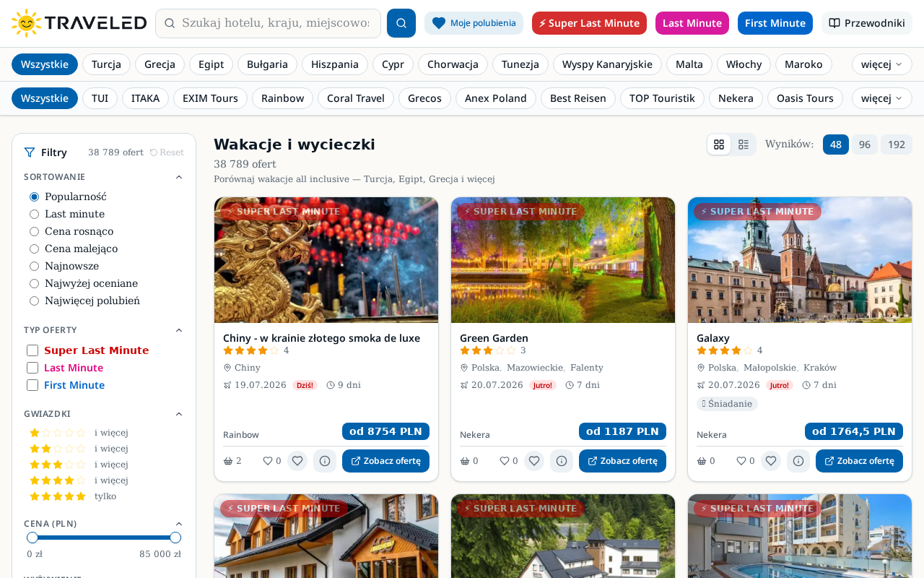Click the hotel search input field
924x578 pixels.
pyautogui.click(x=268, y=23)
